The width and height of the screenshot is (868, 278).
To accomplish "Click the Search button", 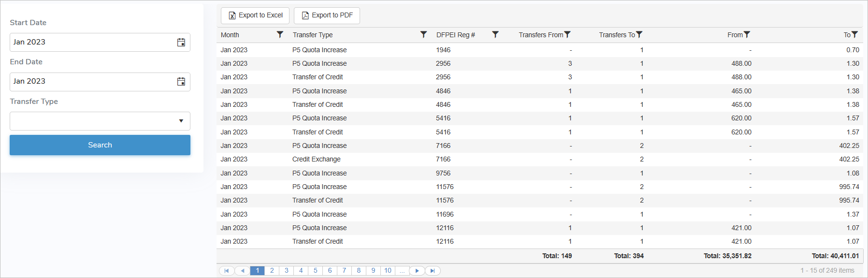I will [x=100, y=145].
